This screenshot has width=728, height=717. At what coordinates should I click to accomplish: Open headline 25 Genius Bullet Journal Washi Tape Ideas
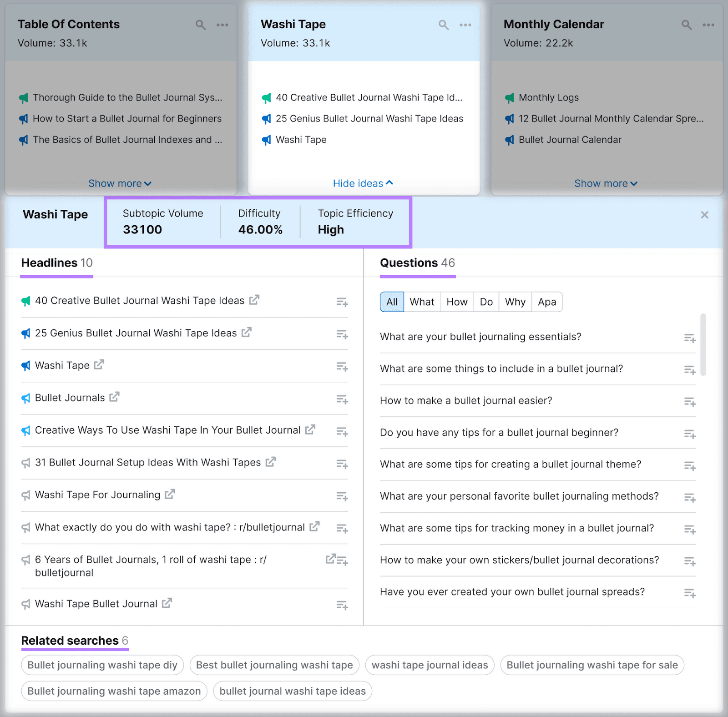(136, 333)
